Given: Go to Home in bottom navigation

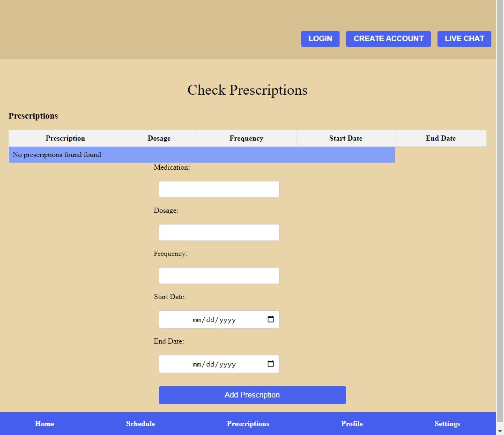Looking at the screenshot, I should [44, 424].
